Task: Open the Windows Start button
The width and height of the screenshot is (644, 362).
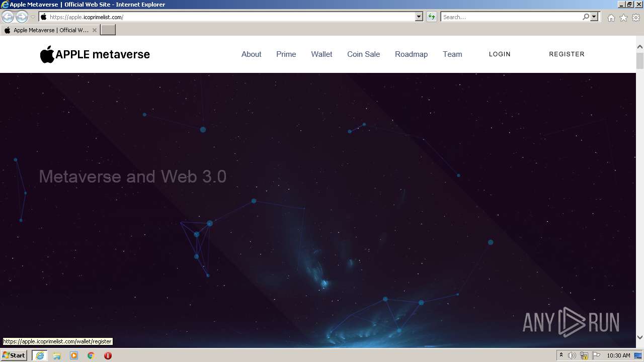Action: click(14, 355)
